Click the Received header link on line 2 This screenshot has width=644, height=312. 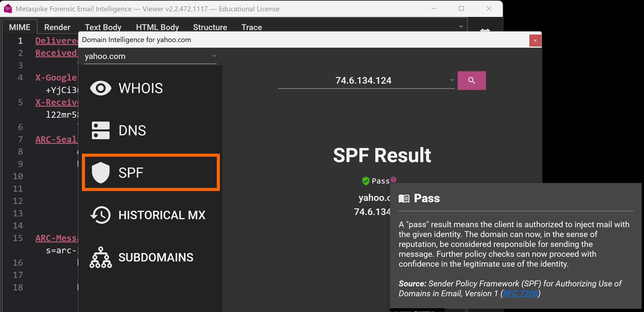pyautogui.click(x=56, y=53)
